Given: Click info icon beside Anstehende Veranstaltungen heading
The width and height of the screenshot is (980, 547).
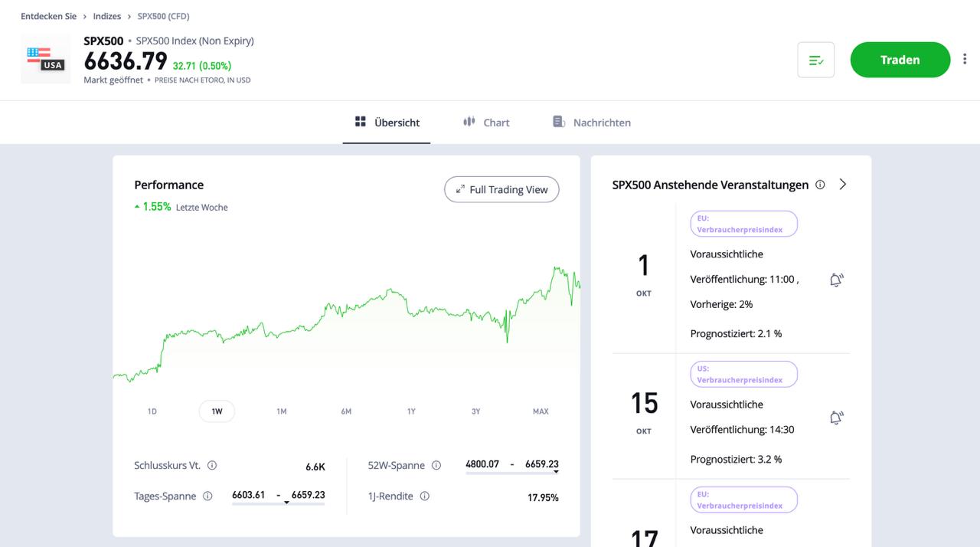Looking at the screenshot, I should (x=820, y=185).
